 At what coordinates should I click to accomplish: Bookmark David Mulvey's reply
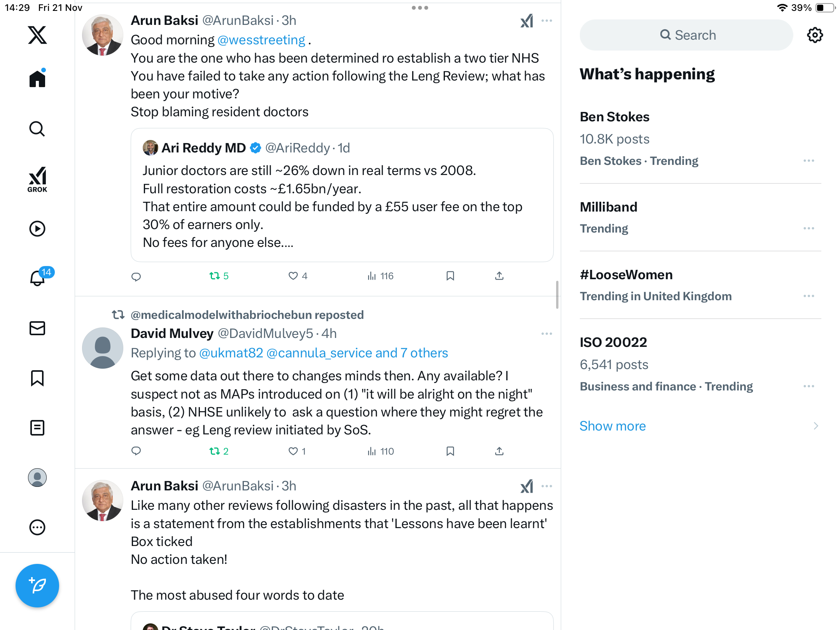[x=450, y=451]
